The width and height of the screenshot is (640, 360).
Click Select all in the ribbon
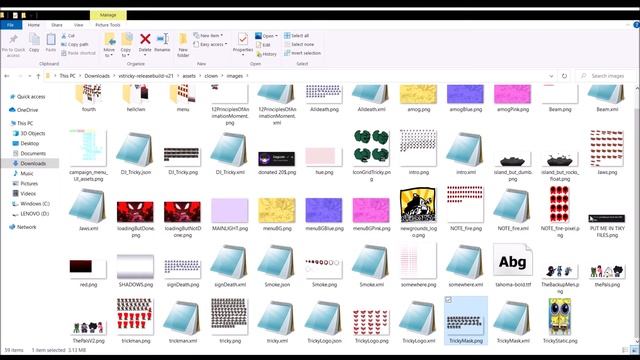point(297,36)
